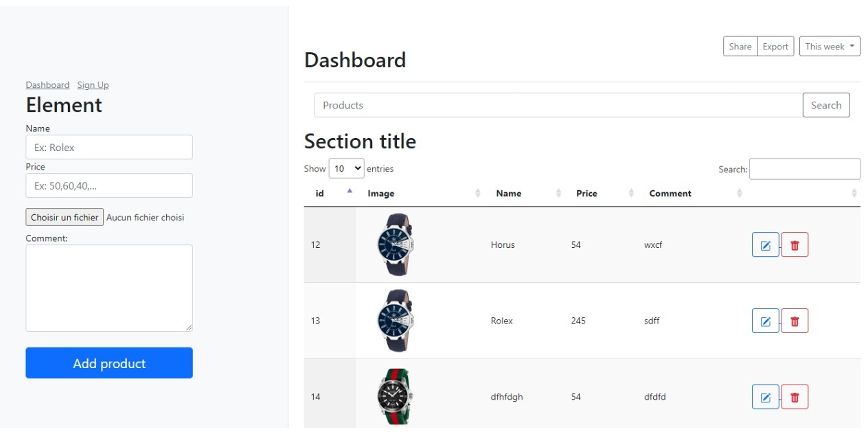
Task: Click the Export button
Action: [x=775, y=46]
